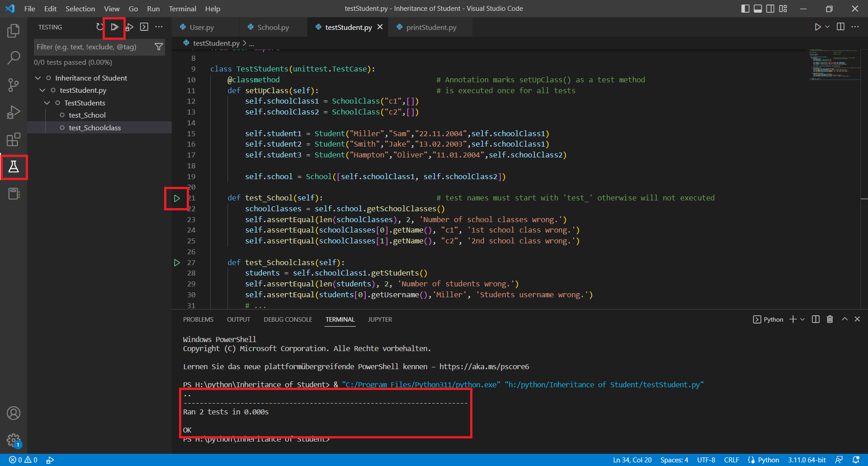Screen dimensions: 868x466
Task: Open the Search view in activity bar
Action: [x=14, y=57]
